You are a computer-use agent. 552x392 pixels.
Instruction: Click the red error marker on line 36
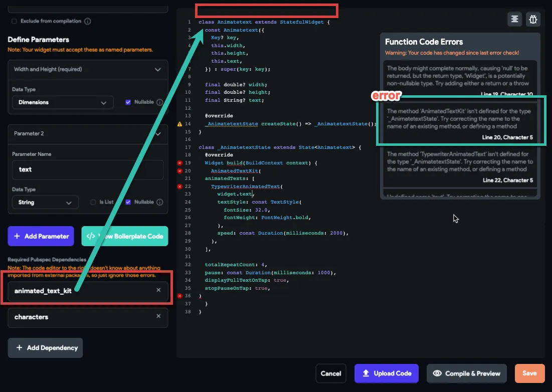(x=179, y=296)
